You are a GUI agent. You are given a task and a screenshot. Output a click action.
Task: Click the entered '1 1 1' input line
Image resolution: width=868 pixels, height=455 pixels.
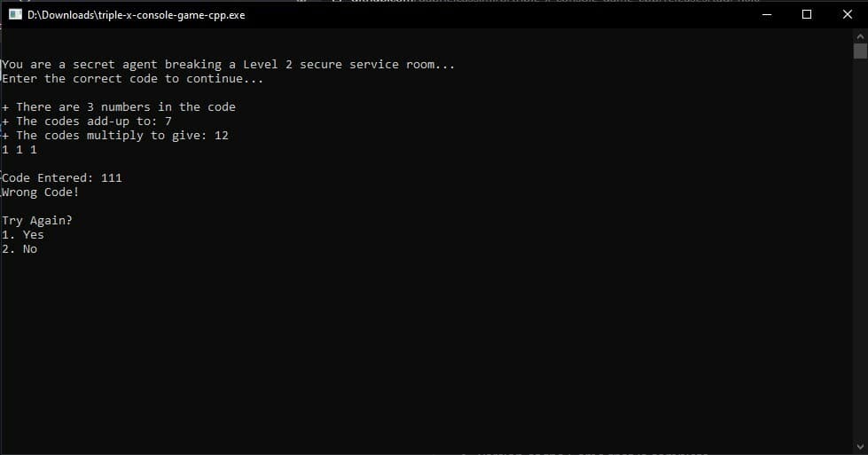20,150
